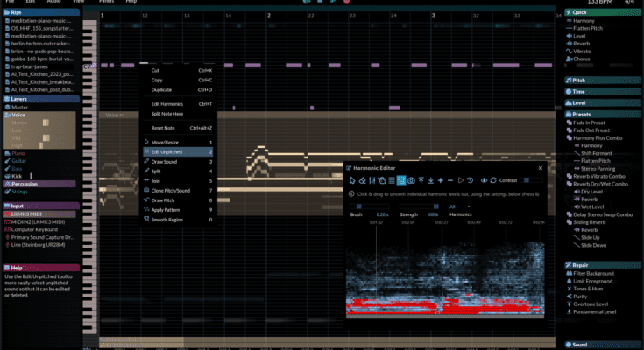This screenshot has width=644, height=350.
Task: Expand the Time section in right panel
Action: click(580, 91)
